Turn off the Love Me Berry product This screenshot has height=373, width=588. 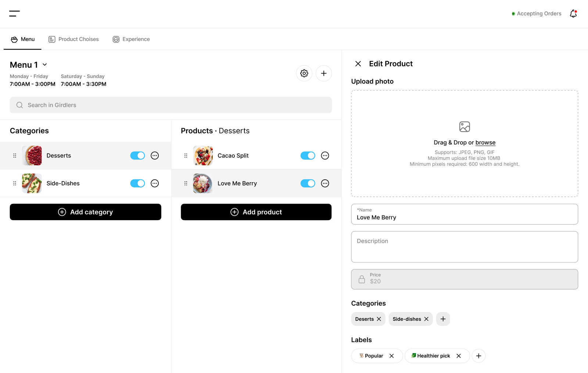point(308,183)
